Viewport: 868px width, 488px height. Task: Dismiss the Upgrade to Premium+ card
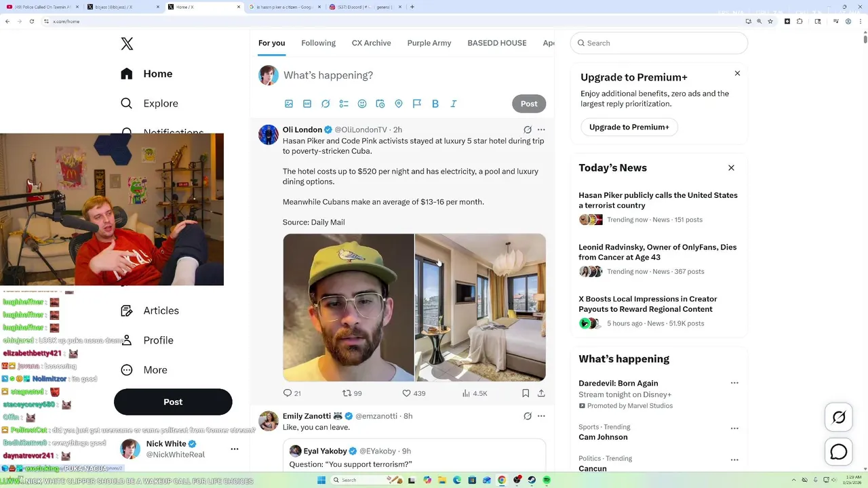pos(737,73)
